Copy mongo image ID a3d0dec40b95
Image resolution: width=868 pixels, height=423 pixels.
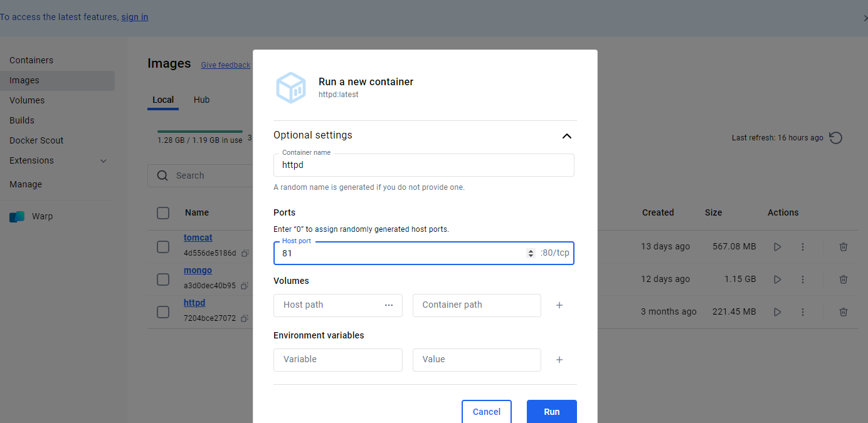[245, 286]
